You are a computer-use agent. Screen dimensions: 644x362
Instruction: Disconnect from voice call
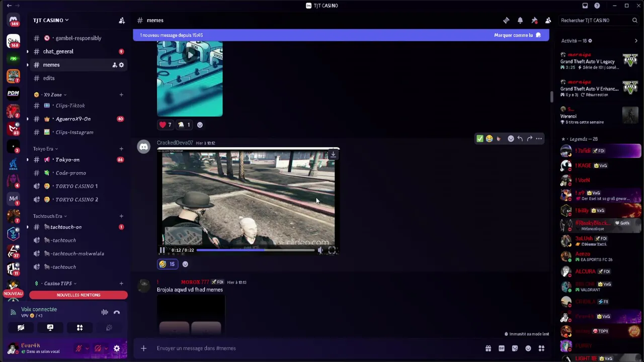click(117, 312)
